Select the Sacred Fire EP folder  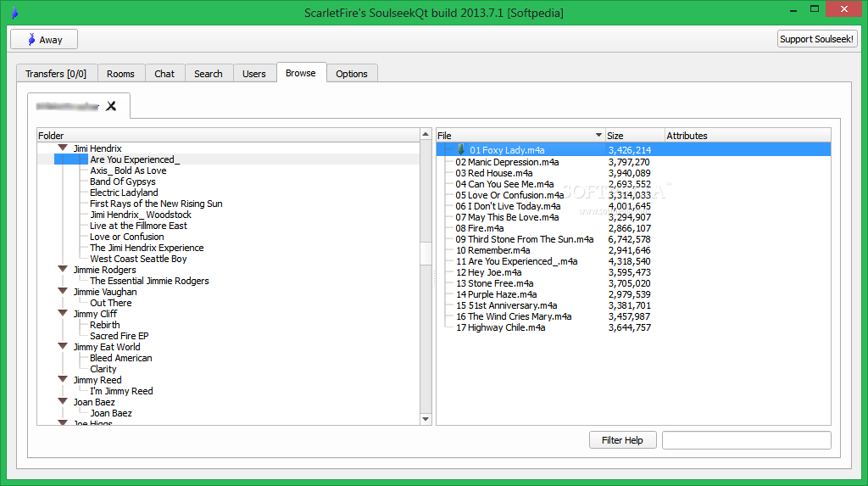click(x=119, y=336)
